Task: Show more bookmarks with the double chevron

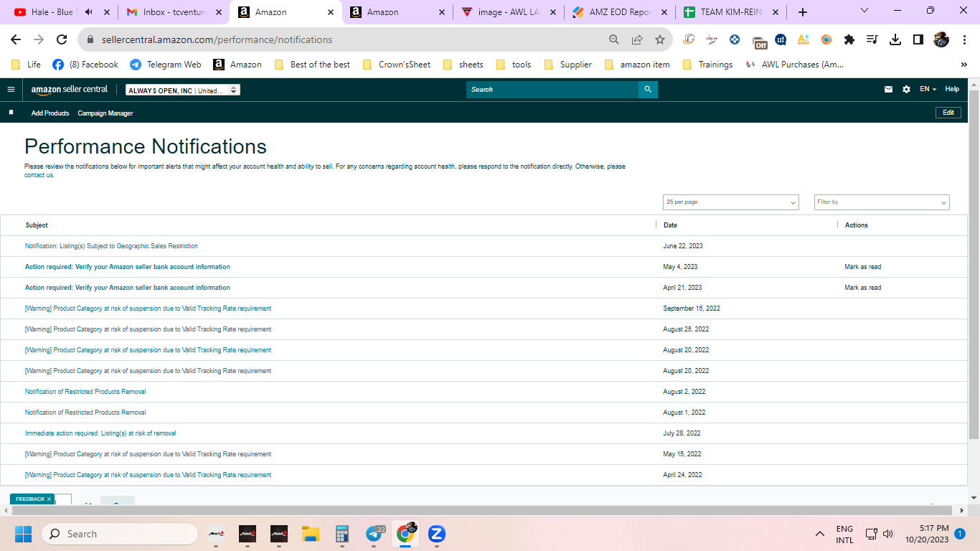Action: [x=963, y=65]
